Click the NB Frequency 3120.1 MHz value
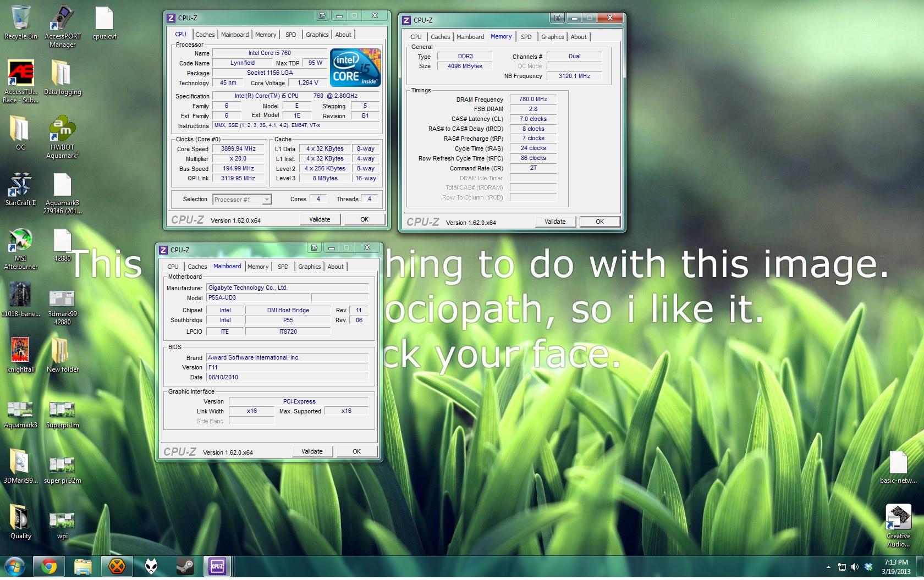 pyautogui.click(x=574, y=76)
